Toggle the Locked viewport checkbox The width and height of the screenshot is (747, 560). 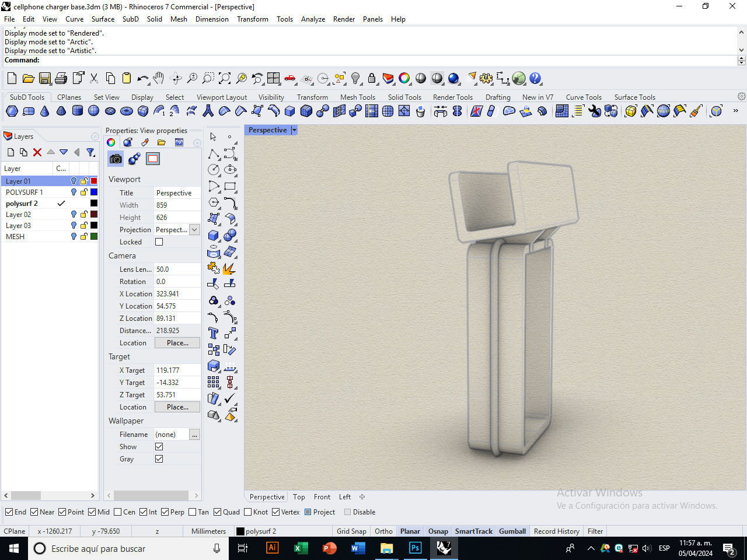point(159,242)
